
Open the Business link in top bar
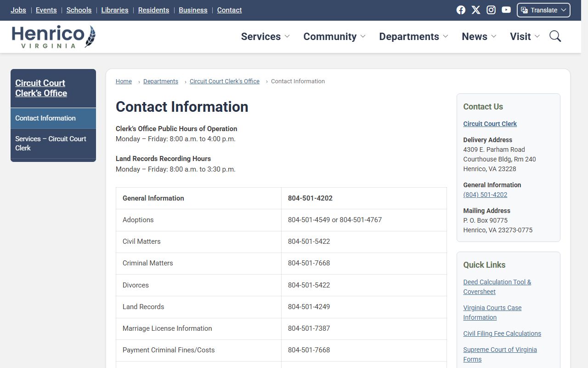click(x=193, y=10)
